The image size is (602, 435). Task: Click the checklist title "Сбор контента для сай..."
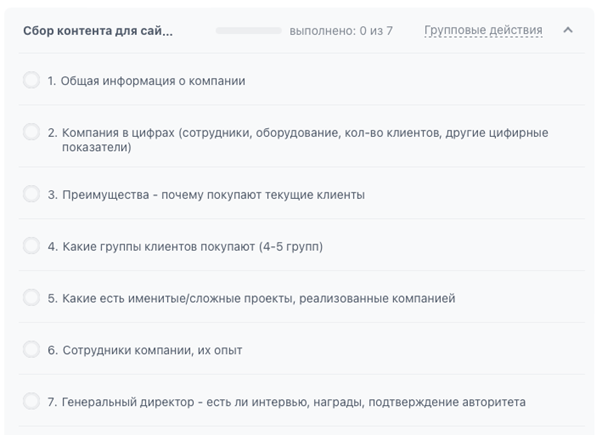pyautogui.click(x=98, y=31)
